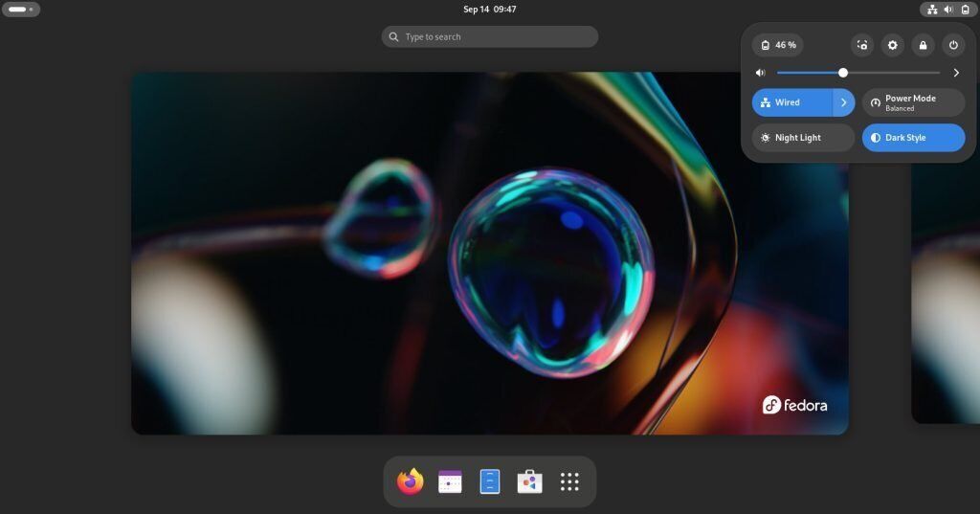Take a screenshot with the screenshot icon
The image size is (980, 514).
(862, 45)
